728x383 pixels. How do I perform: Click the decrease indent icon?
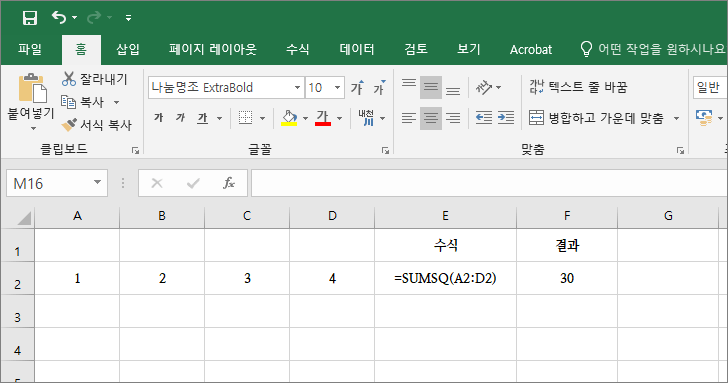[484, 118]
